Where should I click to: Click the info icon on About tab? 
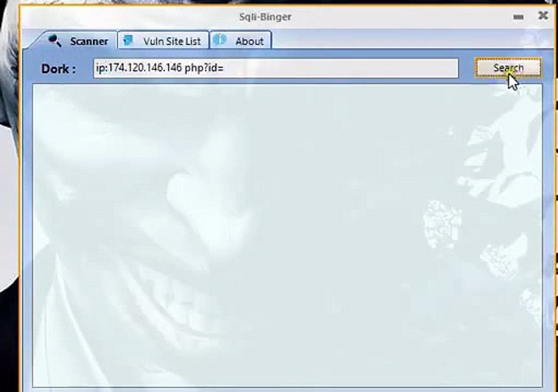coord(220,40)
